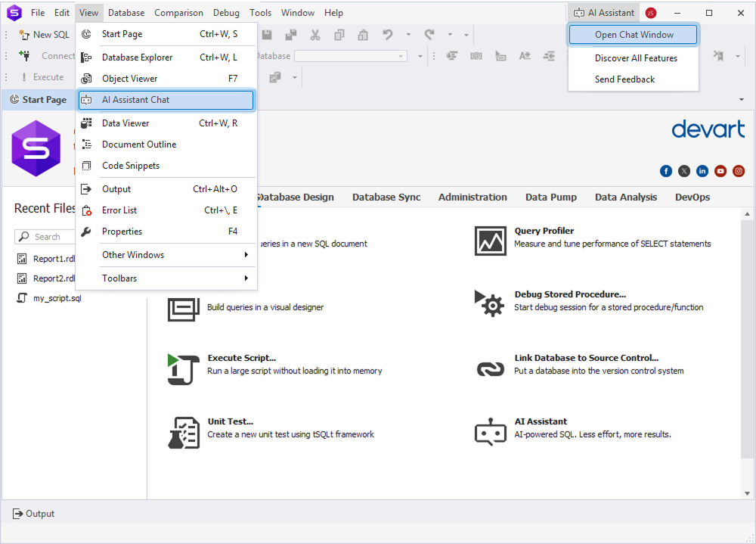Click the Unit Test flask icon

click(183, 432)
